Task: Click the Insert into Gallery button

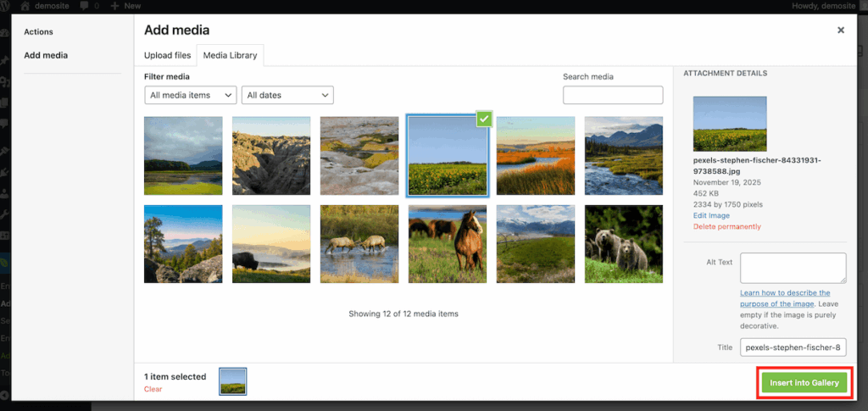Action: click(804, 383)
